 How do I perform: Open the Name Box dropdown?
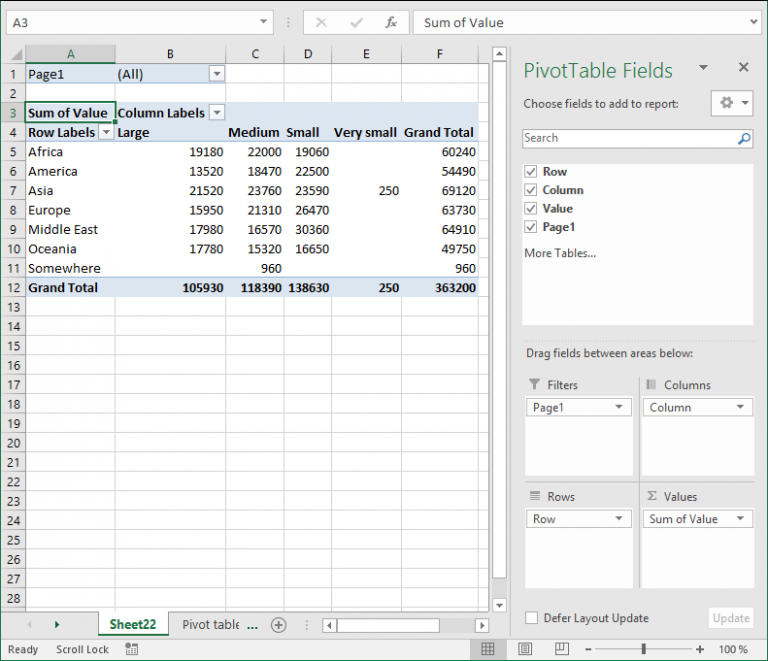point(264,22)
